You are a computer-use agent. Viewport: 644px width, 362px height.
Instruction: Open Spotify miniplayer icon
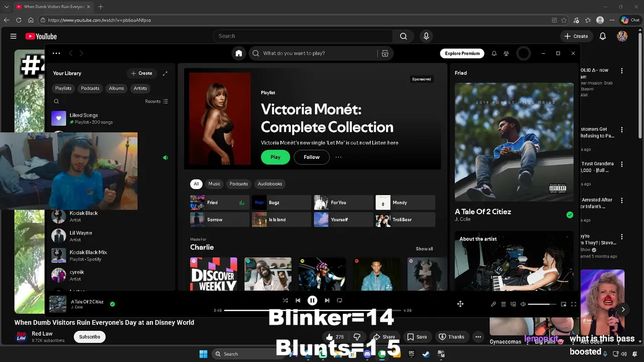(x=563, y=304)
